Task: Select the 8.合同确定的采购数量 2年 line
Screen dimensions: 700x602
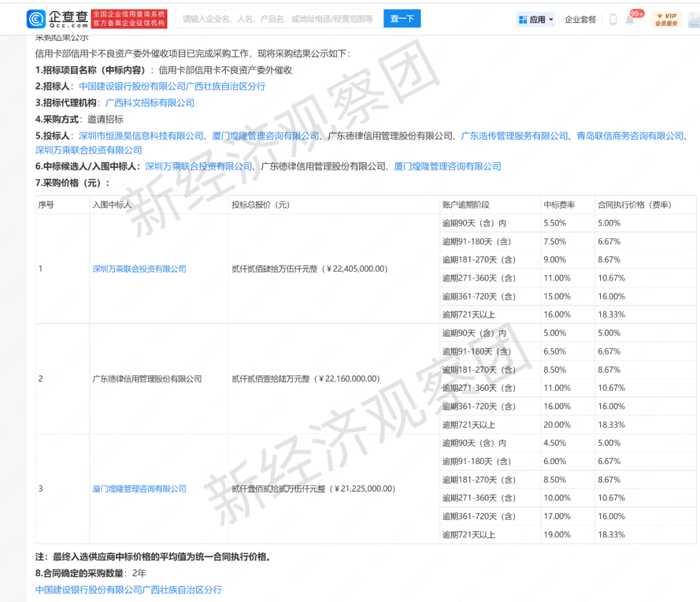Action: pyautogui.click(x=91, y=573)
